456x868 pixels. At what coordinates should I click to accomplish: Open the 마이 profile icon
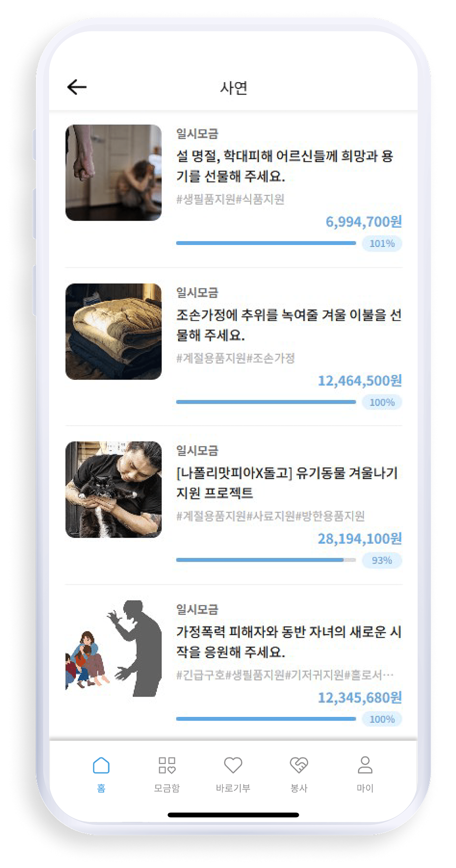(x=365, y=765)
